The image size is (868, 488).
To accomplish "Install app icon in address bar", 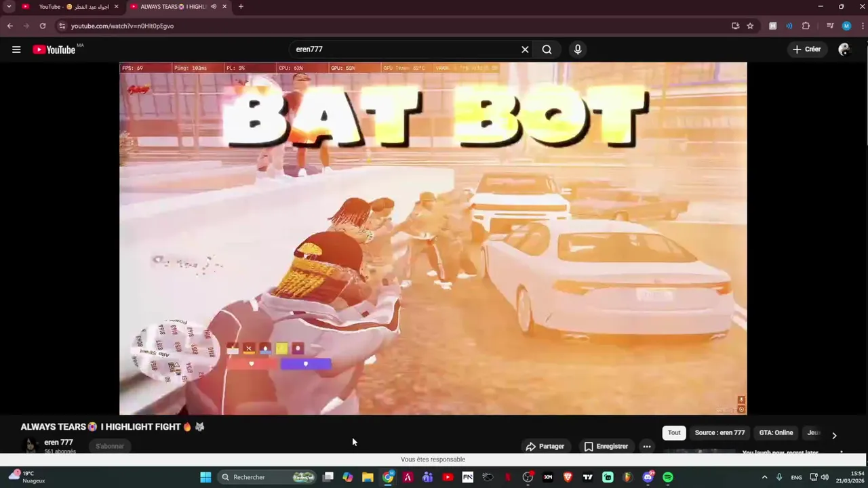I will [735, 26].
